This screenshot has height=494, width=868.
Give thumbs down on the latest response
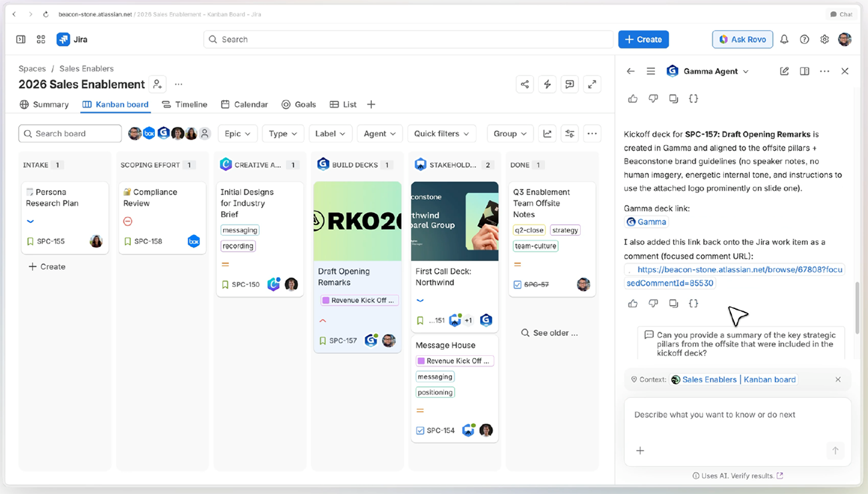pyautogui.click(x=653, y=303)
